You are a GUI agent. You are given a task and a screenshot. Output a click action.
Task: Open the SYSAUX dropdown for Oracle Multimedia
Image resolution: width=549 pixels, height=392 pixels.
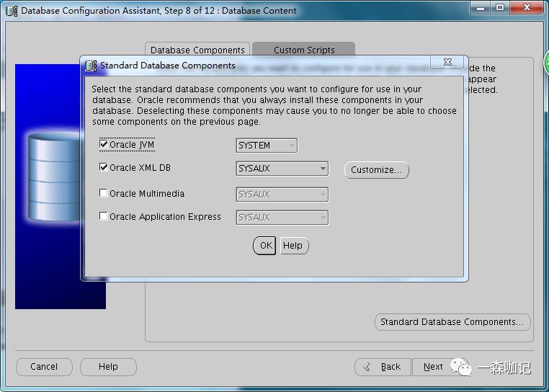pyautogui.click(x=282, y=195)
